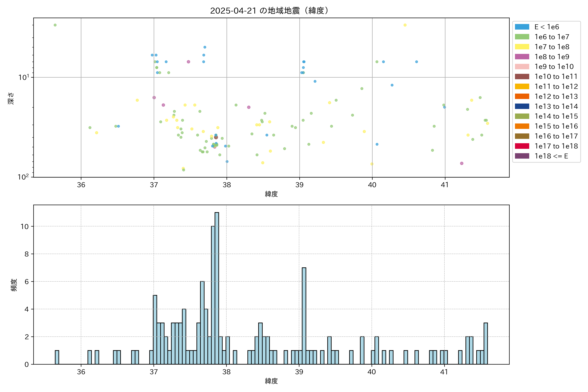The image size is (588, 392).
Task: Click the pink 1e9 to 1e10 swatch
Action: point(522,67)
